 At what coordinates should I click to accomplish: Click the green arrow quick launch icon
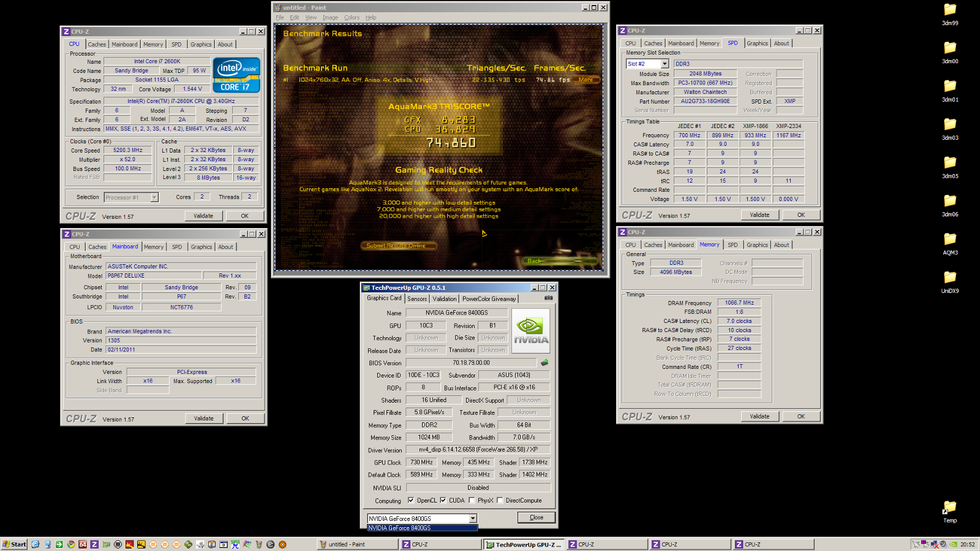click(59, 544)
